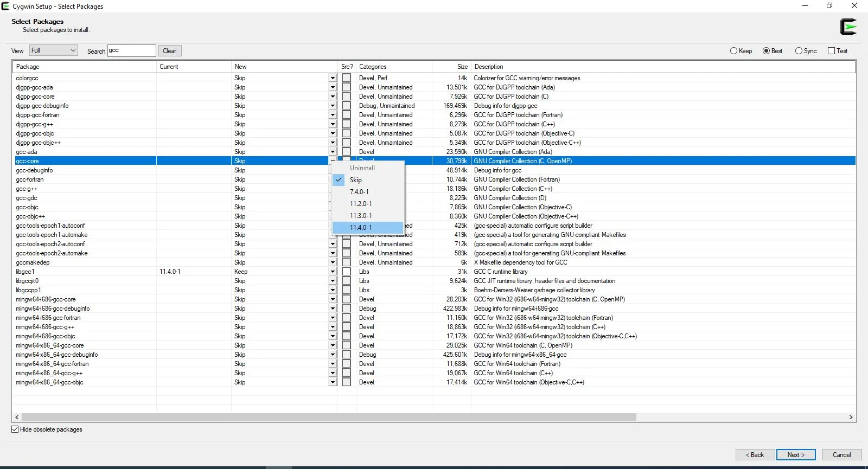Select the Best radio button
Screen dimensions: 868x469
click(773, 51)
